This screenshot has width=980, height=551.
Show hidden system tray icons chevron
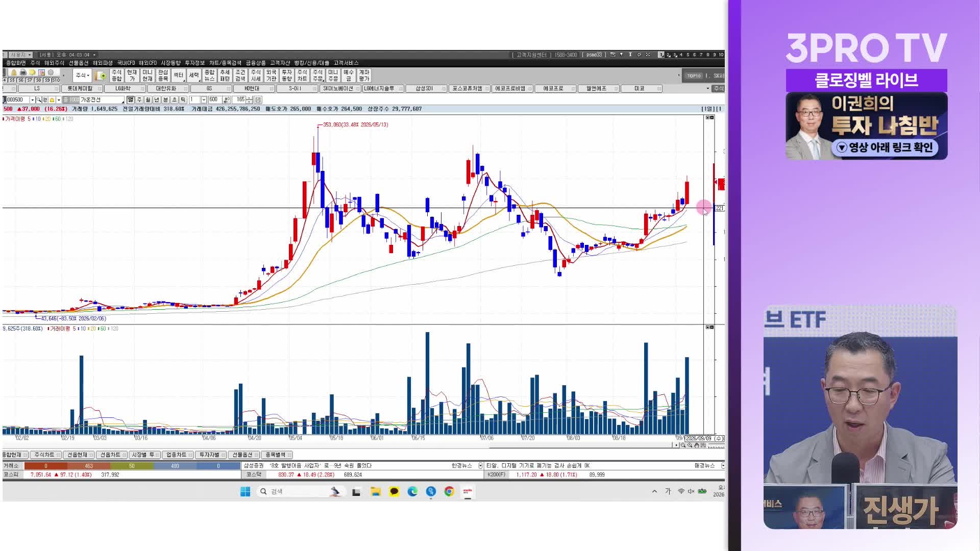click(654, 491)
